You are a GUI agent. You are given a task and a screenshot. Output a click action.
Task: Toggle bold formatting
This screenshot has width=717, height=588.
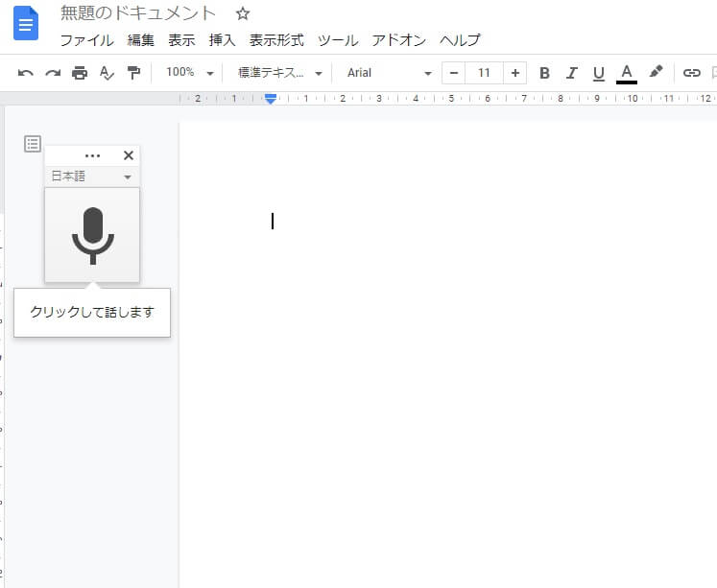[544, 73]
